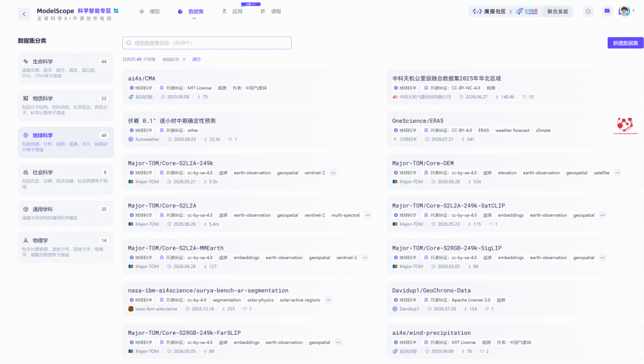Click 中科天机气象科技有限公司 author icon

(395, 97)
